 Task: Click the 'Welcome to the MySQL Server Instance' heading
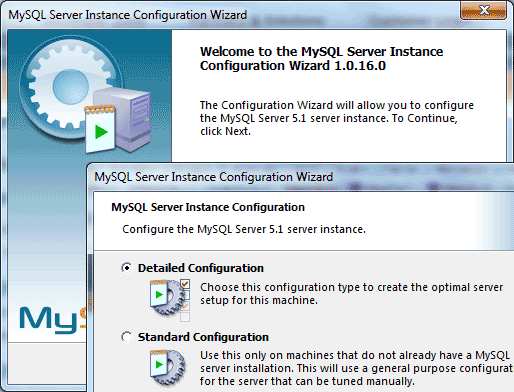coord(321,58)
